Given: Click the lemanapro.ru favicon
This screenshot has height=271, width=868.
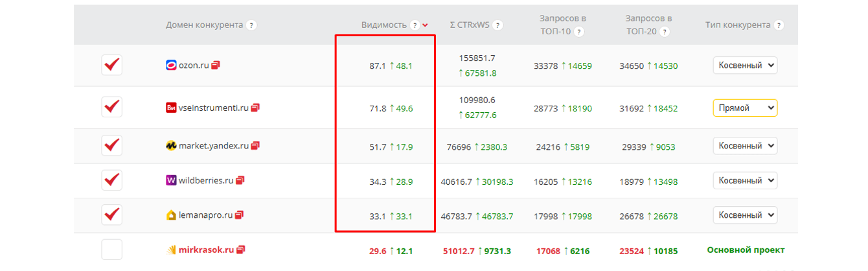Looking at the screenshot, I should click(171, 215).
